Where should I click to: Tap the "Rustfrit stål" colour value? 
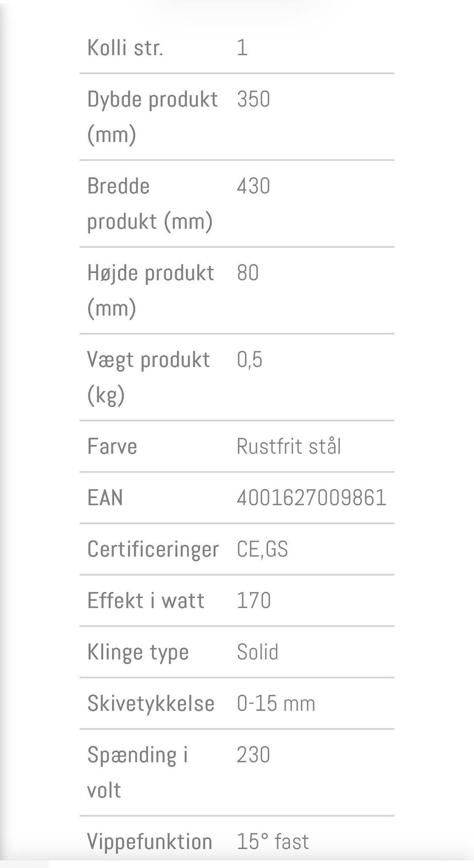pos(289,446)
